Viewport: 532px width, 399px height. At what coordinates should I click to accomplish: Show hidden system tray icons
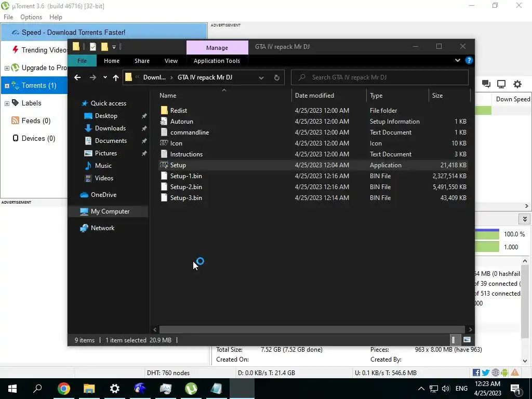(x=421, y=389)
